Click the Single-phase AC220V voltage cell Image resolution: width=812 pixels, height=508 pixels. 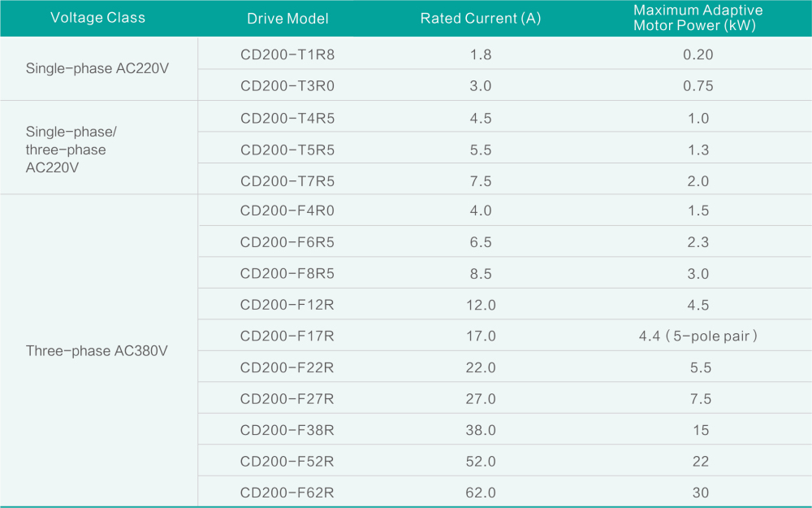pos(97,69)
